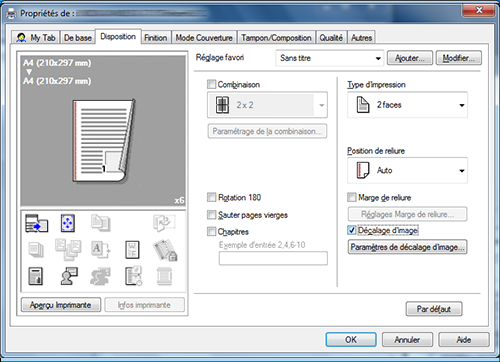This screenshot has width=500, height=362.
Task: Click the Chapitres page entry field
Action: 273,258
